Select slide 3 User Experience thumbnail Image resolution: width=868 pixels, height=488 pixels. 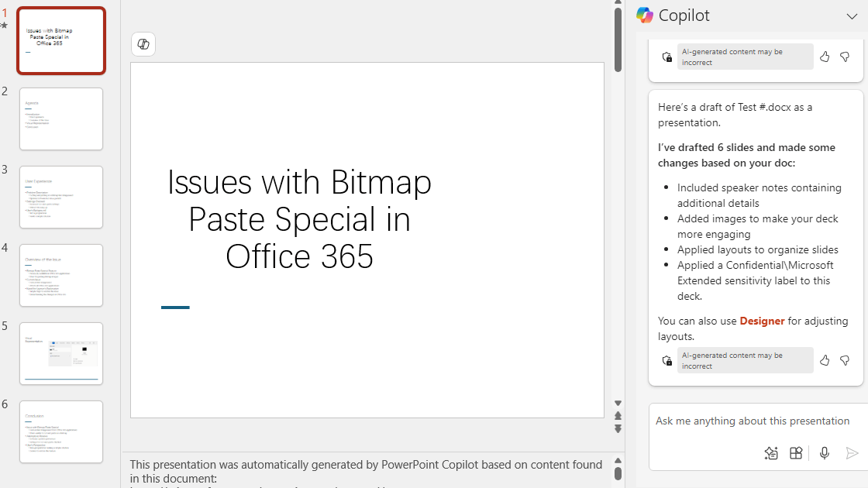(61, 197)
